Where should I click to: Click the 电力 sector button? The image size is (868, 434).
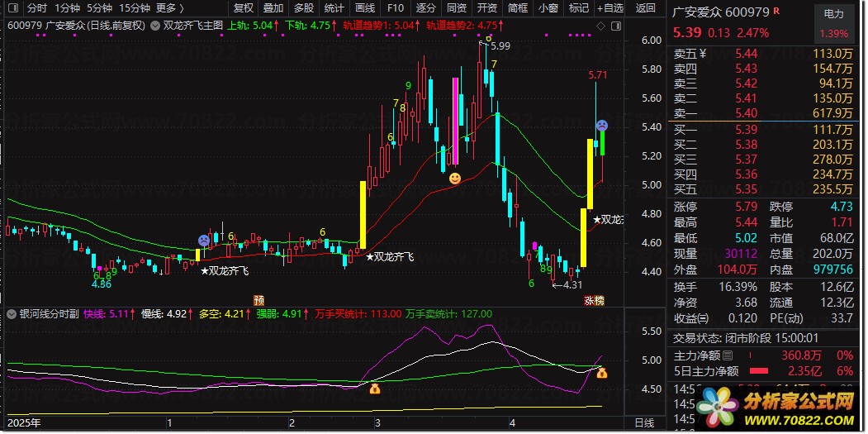[833, 14]
